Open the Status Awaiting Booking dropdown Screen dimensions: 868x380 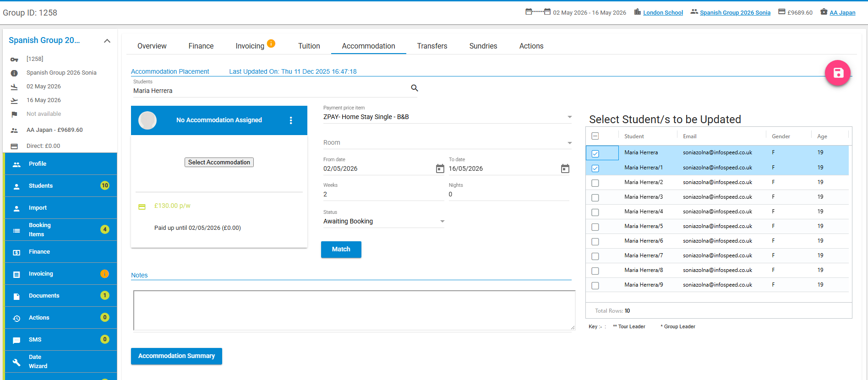(x=384, y=221)
